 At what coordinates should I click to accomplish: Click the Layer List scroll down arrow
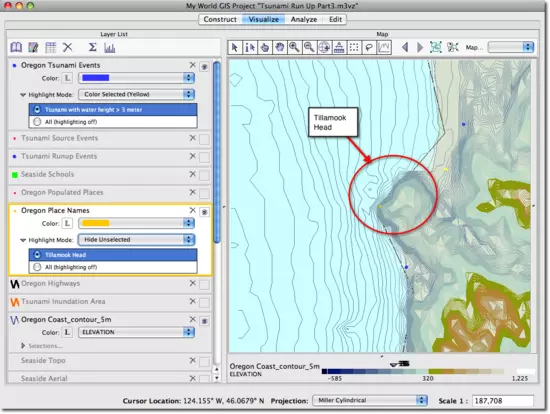click(x=217, y=378)
